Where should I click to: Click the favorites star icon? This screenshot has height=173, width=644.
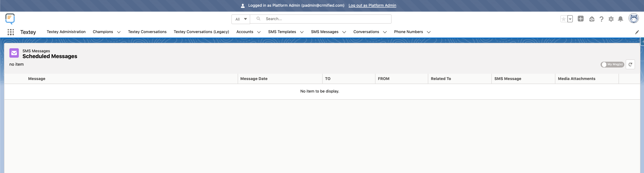563,19
